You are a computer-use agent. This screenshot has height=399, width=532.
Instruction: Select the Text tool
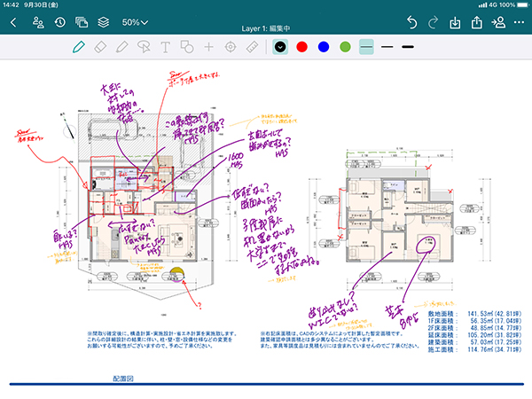(166, 46)
